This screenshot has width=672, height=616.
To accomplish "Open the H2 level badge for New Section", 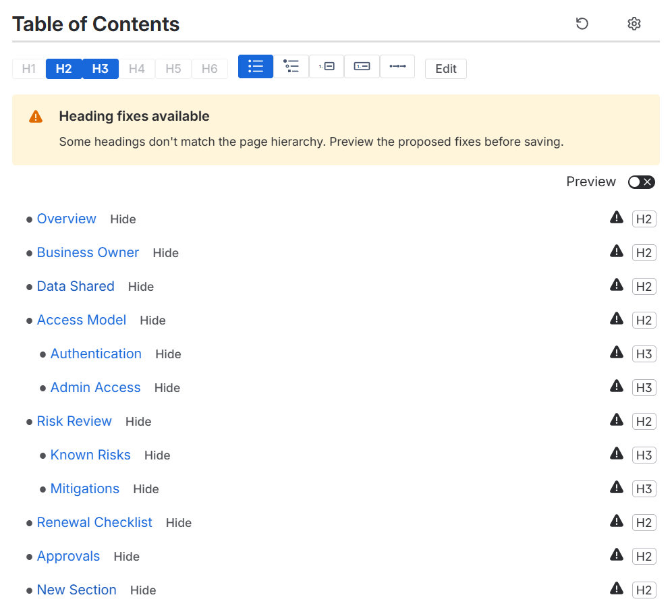I will tap(644, 590).
